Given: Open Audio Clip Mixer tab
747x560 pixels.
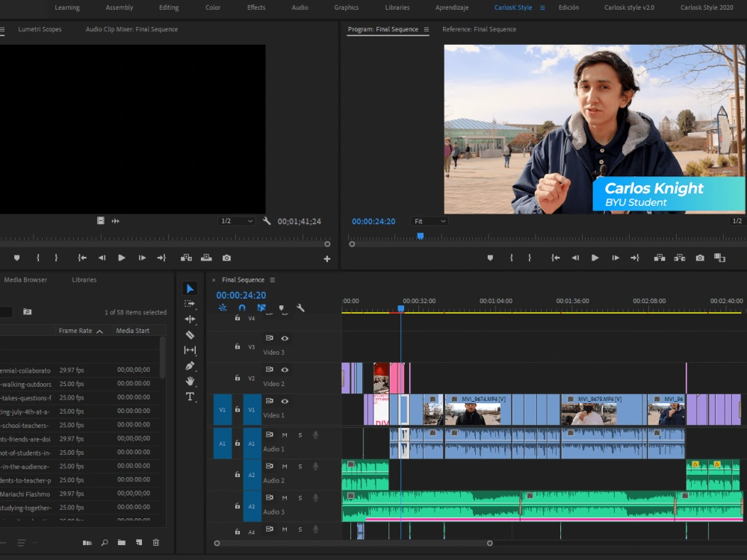Looking at the screenshot, I should (131, 29).
